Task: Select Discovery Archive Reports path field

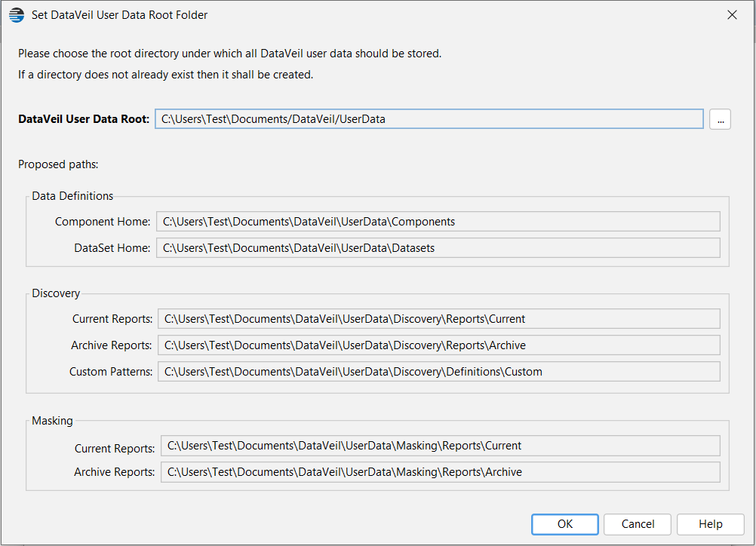Action: click(x=439, y=345)
